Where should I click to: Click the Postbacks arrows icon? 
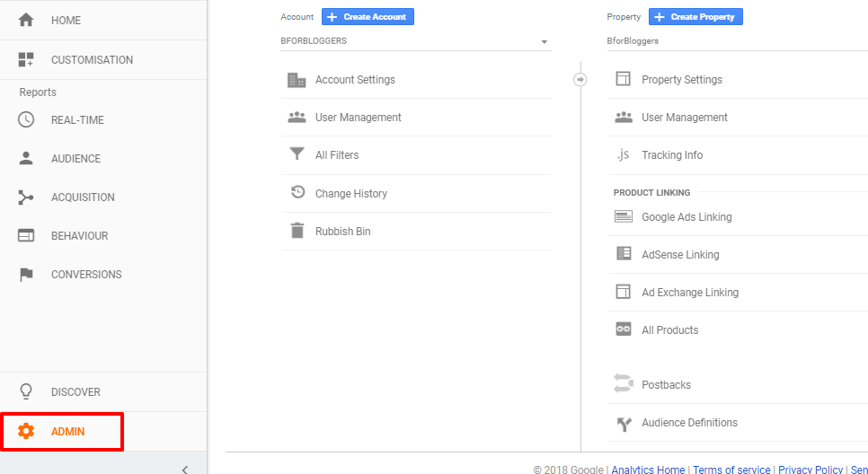coord(624,383)
